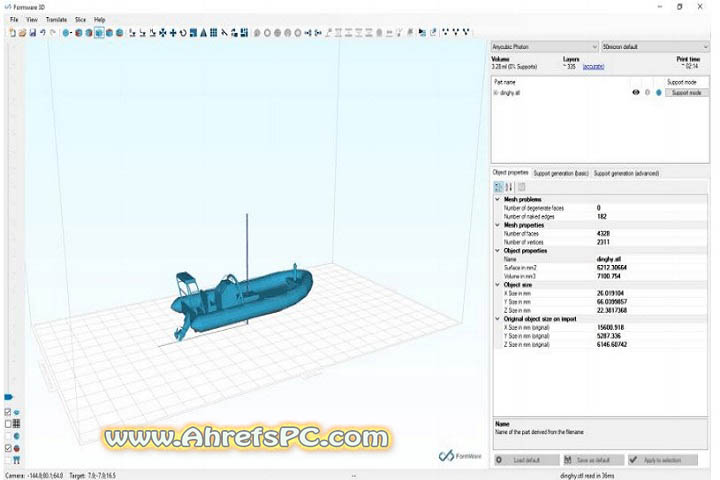This screenshot has width=720, height=480.
Task: Collapse the Mesh properties section
Action: click(x=498, y=225)
